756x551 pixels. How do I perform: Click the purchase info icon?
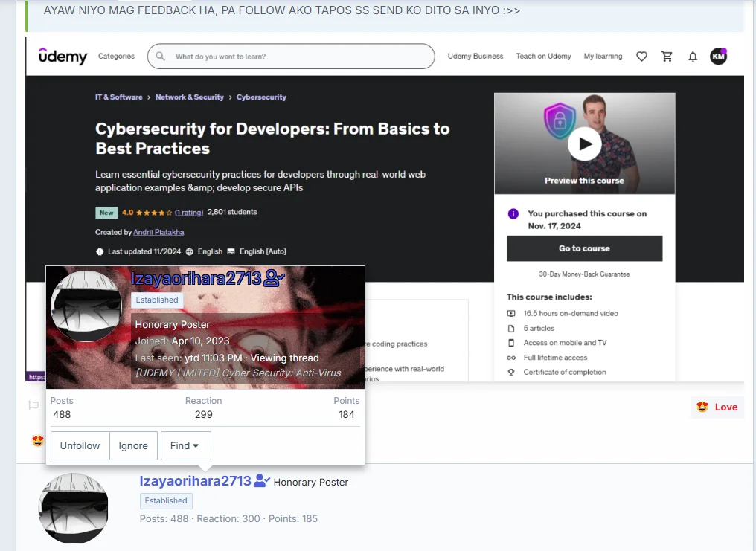[513, 214]
